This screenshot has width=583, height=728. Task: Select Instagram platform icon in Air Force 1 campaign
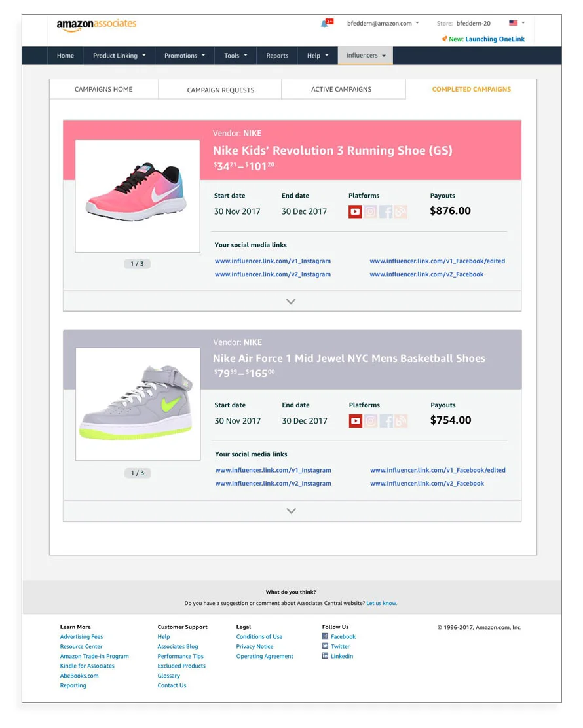[371, 421]
